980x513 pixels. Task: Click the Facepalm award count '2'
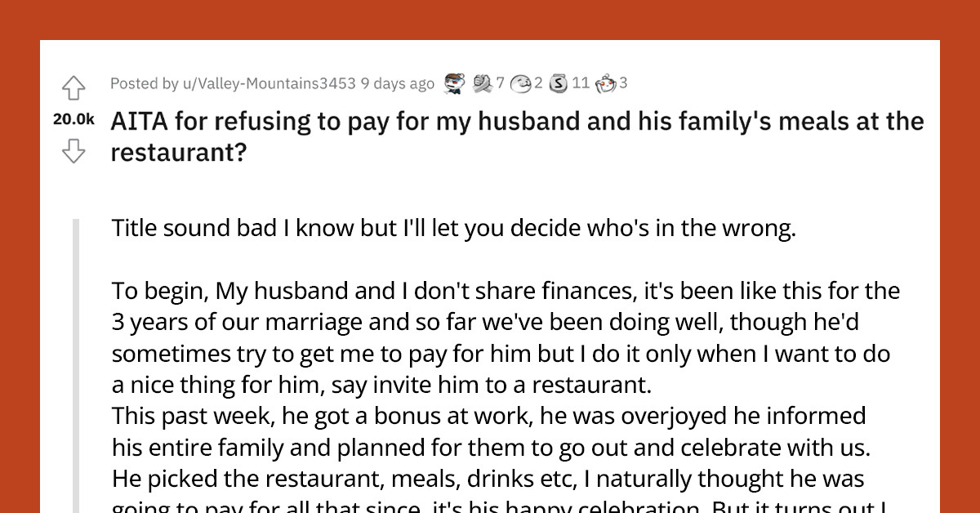(x=537, y=83)
